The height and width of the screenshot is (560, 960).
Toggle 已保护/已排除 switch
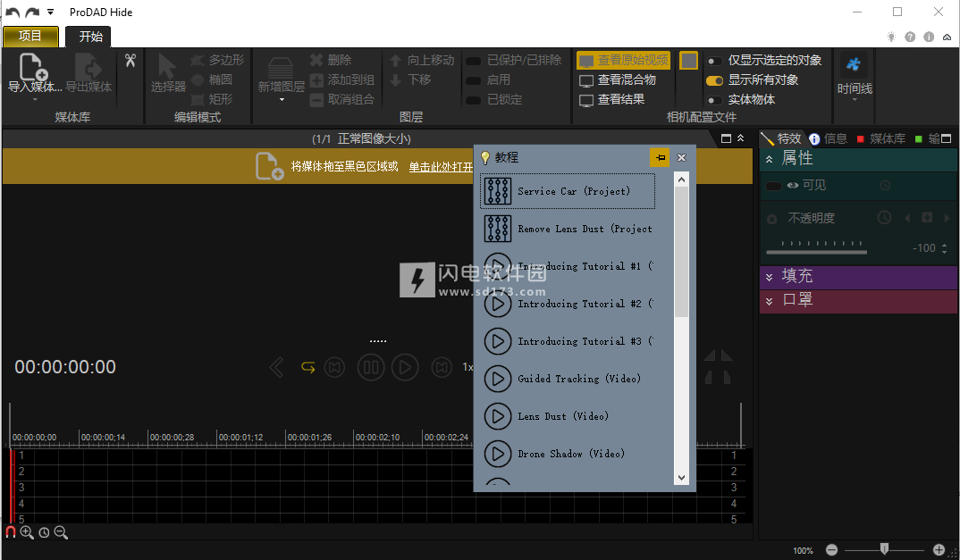(x=473, y=61)
